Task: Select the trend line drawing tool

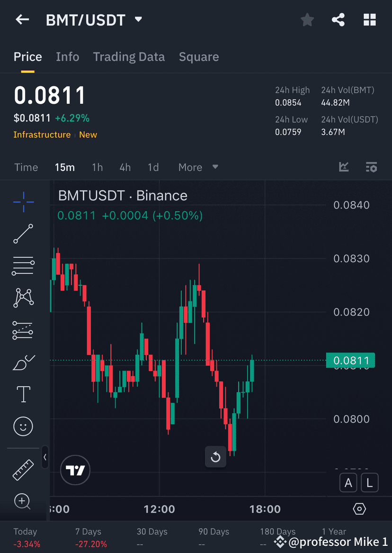Action: [x=23, y=234]
